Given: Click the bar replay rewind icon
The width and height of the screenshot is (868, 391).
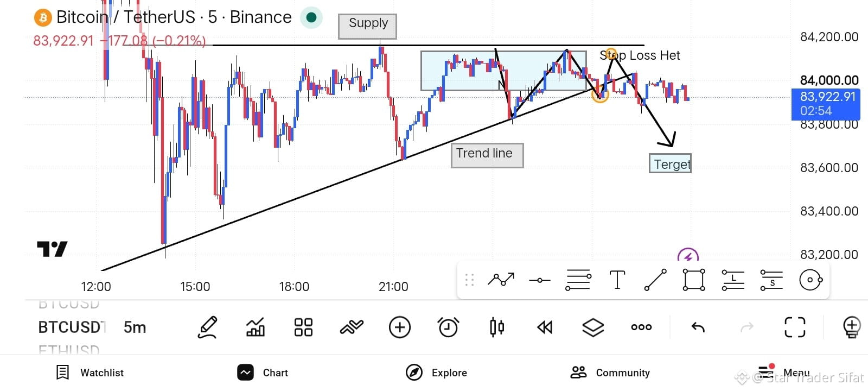Looking at the screenshot, I should pyautogui.click(x=545, y=327).
